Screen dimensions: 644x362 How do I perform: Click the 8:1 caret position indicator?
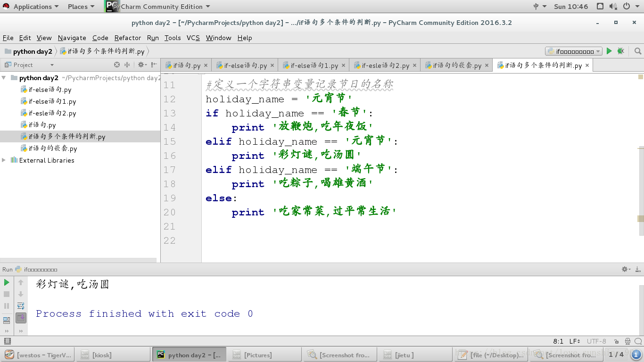(x=558, y=341)
